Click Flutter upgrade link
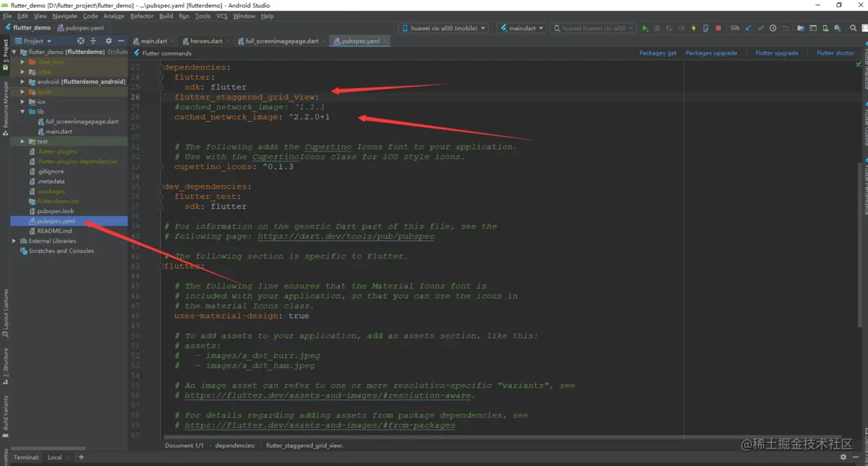 pos(777,53)
